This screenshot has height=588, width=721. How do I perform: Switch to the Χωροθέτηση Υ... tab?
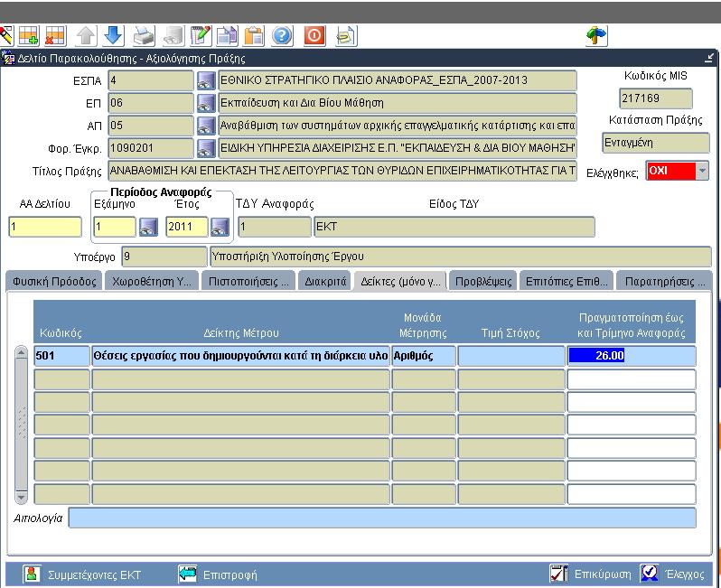tap(152, 282)
